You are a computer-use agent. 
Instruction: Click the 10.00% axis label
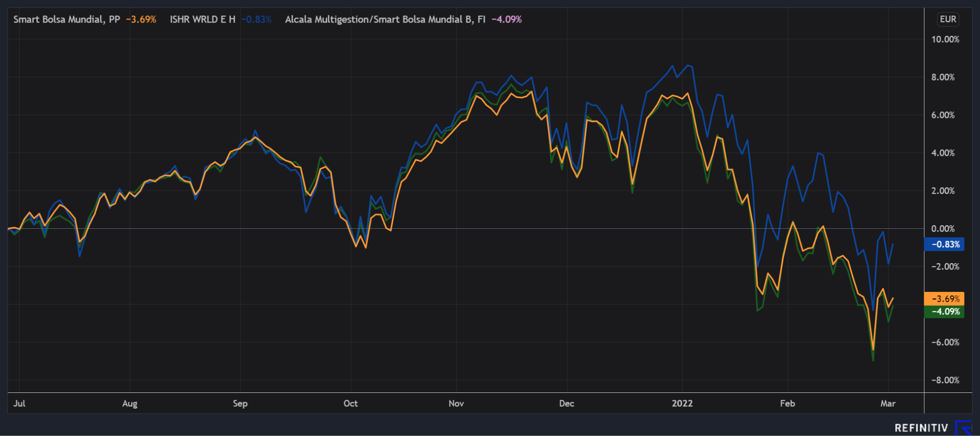[x=945, y=39]
